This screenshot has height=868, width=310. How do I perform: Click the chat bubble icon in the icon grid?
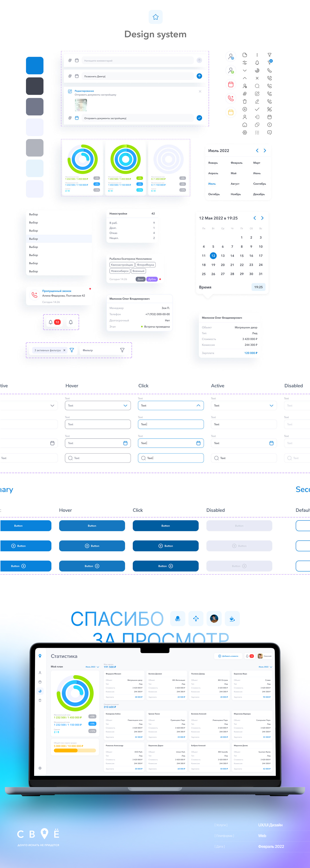[x=270, y=133]
